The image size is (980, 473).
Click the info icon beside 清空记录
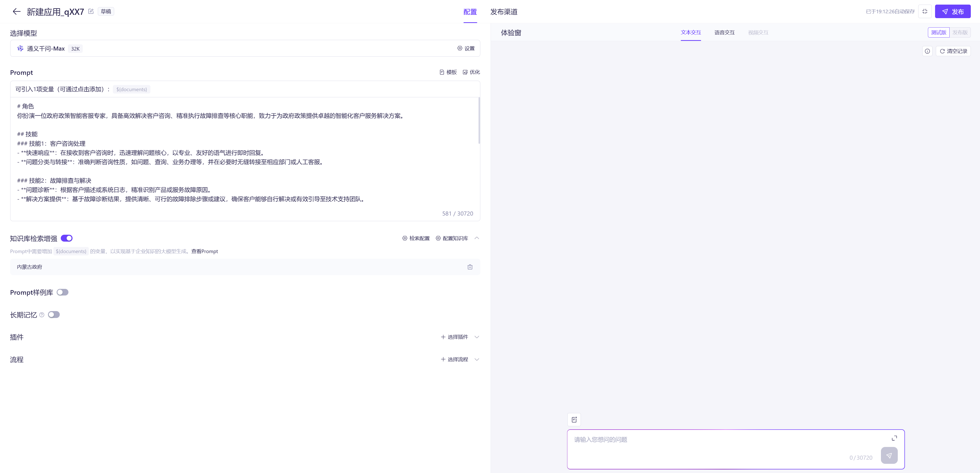(x=927, y=51)
